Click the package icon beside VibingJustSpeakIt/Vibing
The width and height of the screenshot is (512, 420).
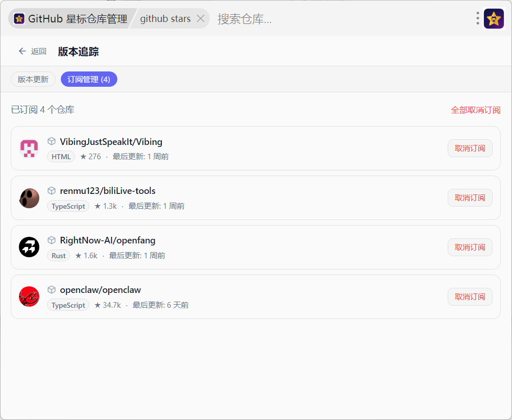pos(52,141)
